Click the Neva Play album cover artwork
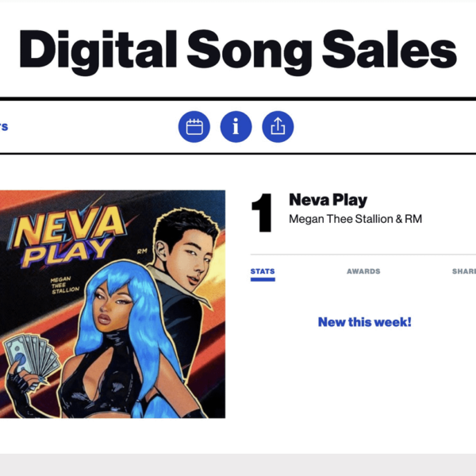Screen dimensions: 476x476 [113, 304]
